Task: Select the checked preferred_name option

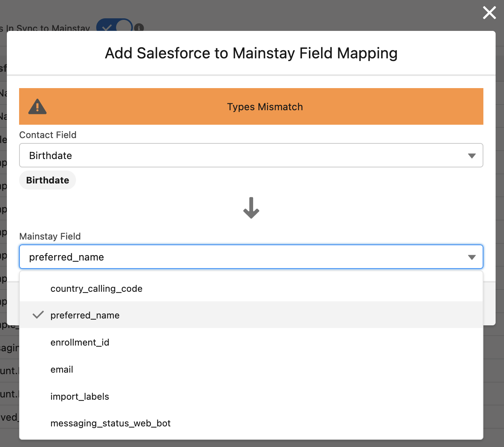Action: point(251,315)
